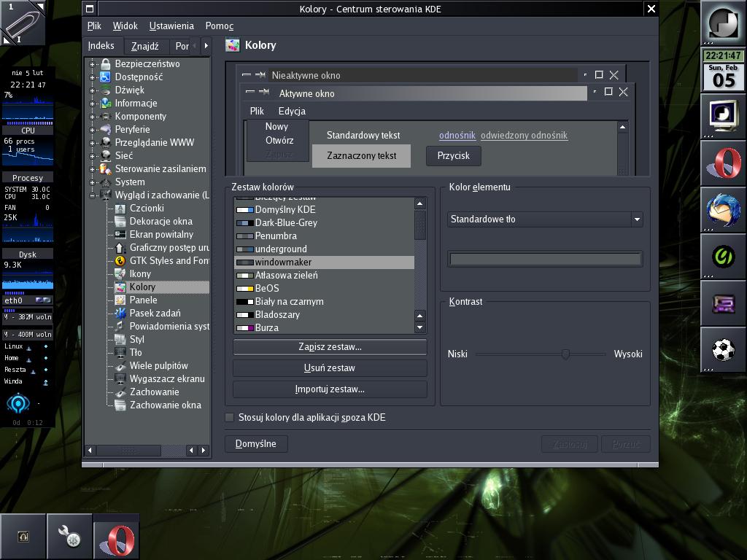Click Zapisz zestaw button
747x560 pixels.
330,346
